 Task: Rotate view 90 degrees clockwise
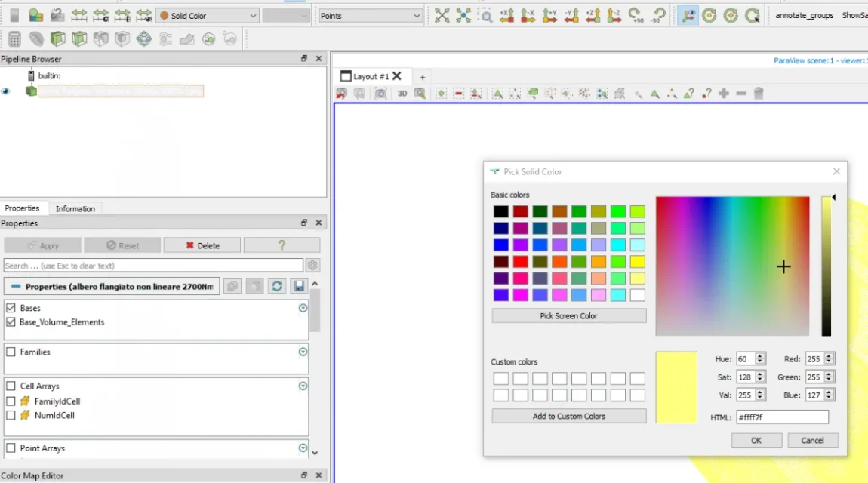click(636, 15)
